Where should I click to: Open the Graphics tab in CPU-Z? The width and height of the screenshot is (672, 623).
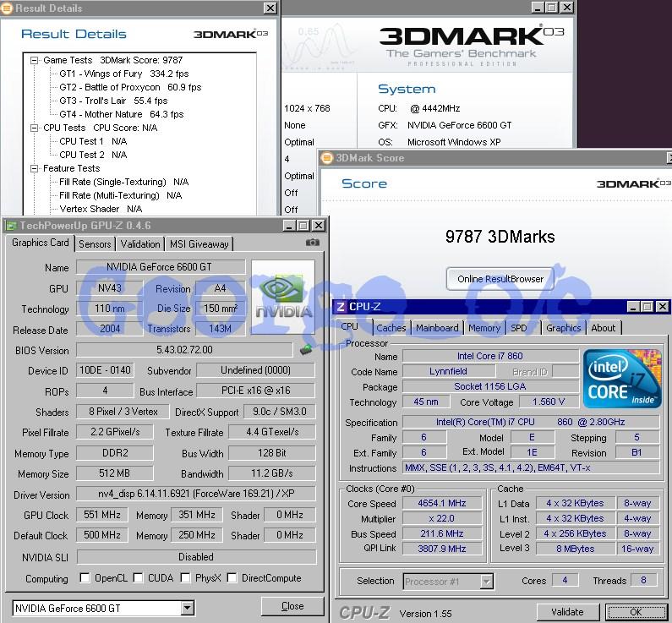564,328
